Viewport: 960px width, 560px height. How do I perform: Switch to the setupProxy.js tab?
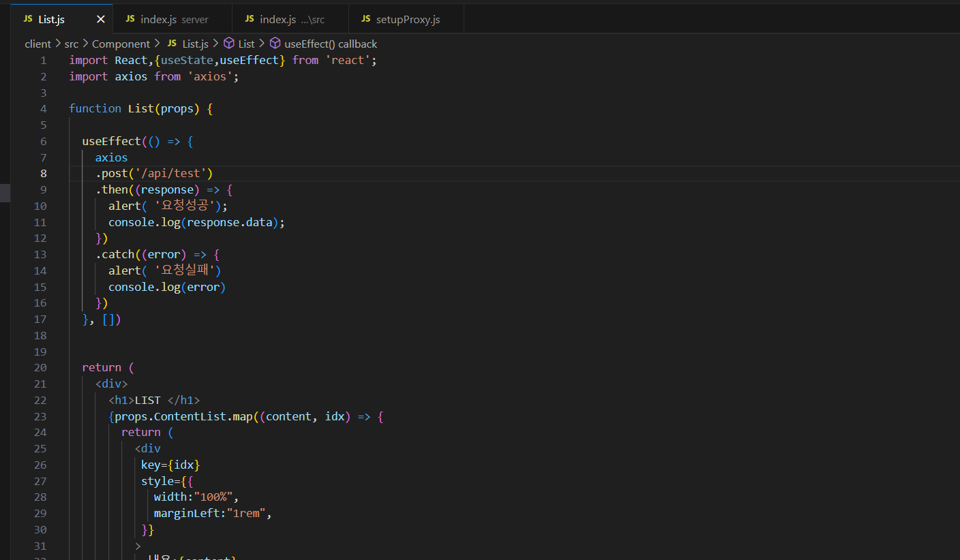406,19
